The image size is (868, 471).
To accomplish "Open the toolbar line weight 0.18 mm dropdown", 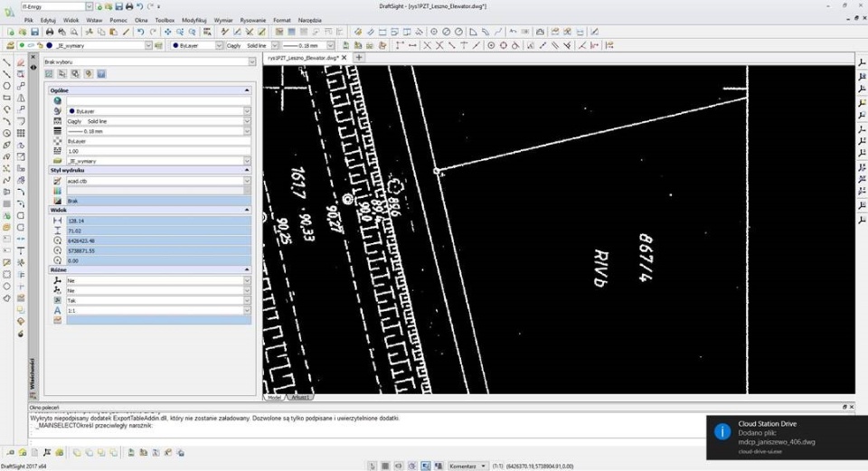I will click(331, 45).
